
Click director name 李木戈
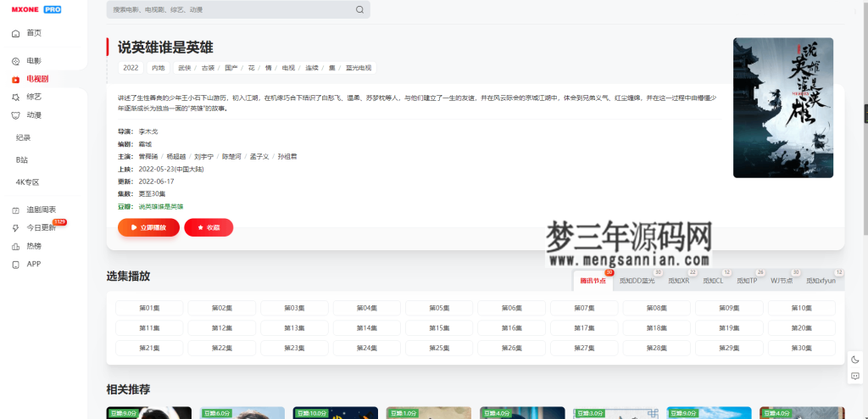pyautogui.click(x=148, y=132)
